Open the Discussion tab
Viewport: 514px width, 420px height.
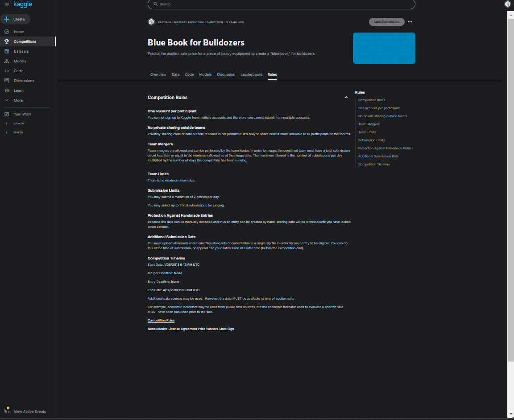tap(226, 75)
